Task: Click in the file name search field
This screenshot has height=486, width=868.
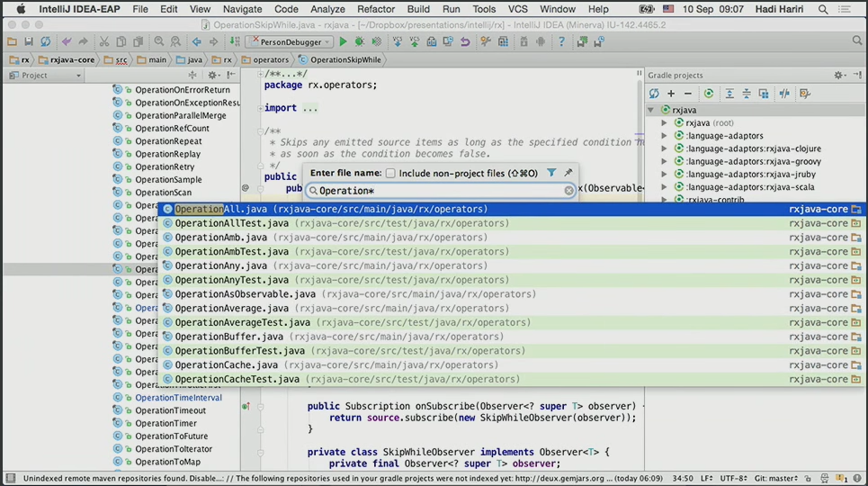Action: click(x=441, y=191)
